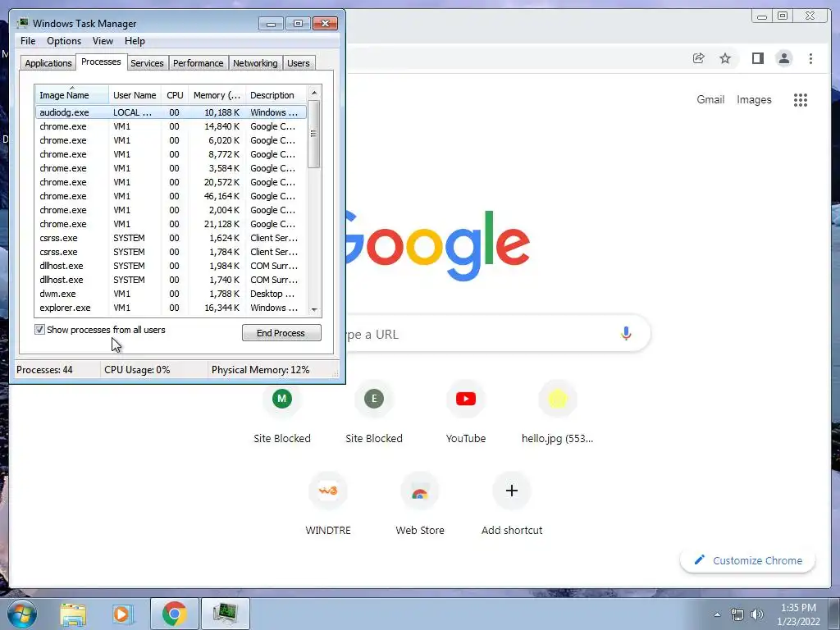Switch to Services tab
Viewport: 840px width, 630px height.
coord(147,63)
